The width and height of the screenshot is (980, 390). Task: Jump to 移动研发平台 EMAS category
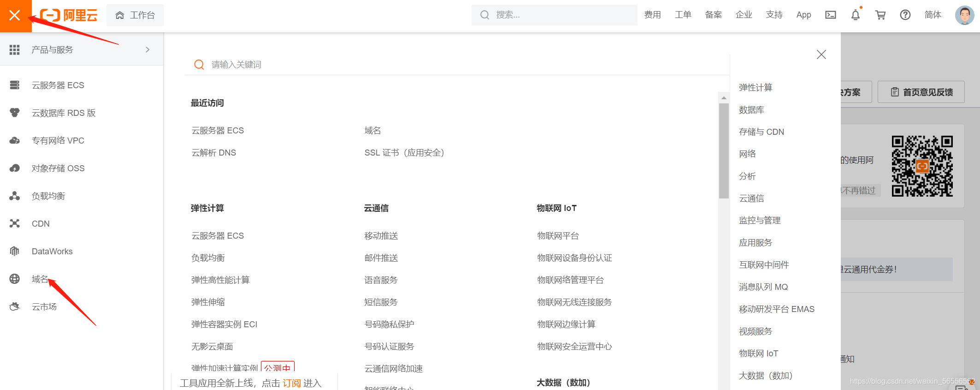(x=777, y=309)
